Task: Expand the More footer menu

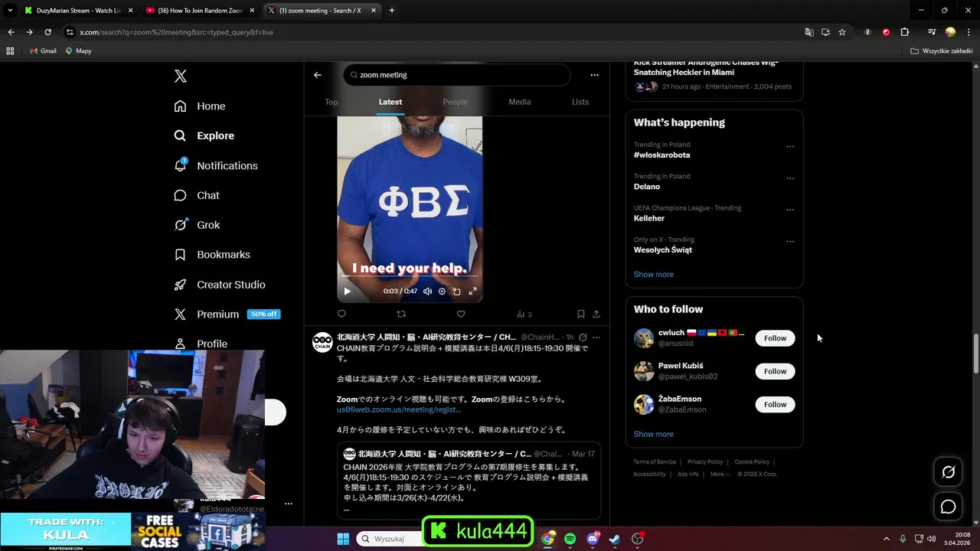Action: tap(720, 474)
